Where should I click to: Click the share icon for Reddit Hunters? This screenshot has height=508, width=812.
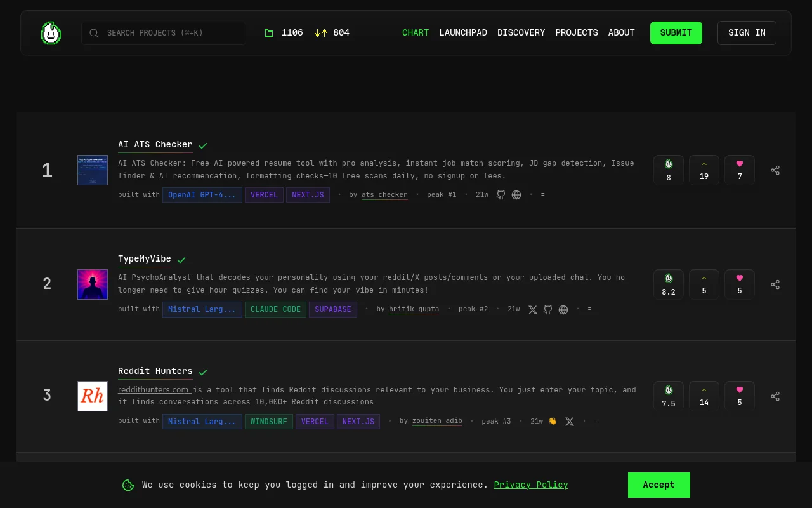(775, 396)
